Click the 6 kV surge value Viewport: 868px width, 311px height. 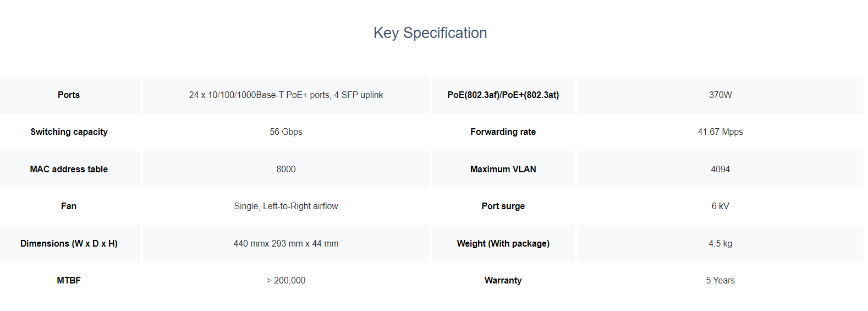point(721,206)
